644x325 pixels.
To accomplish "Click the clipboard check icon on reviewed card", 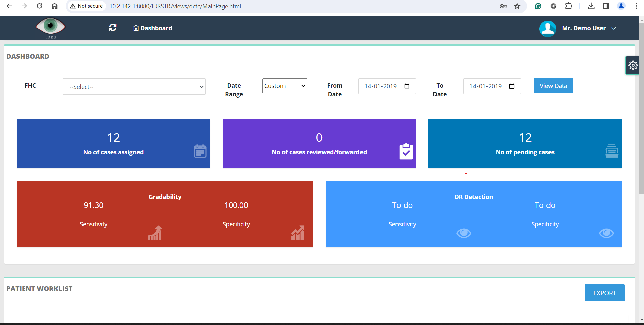I will click(406, 151).
